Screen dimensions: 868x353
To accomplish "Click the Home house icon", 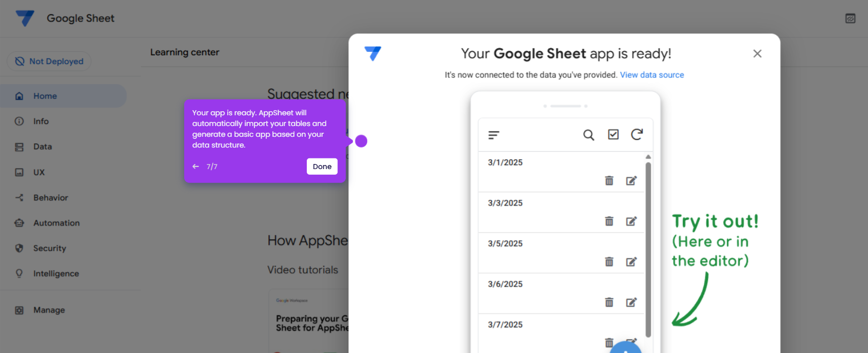I will tap(19, 96).
